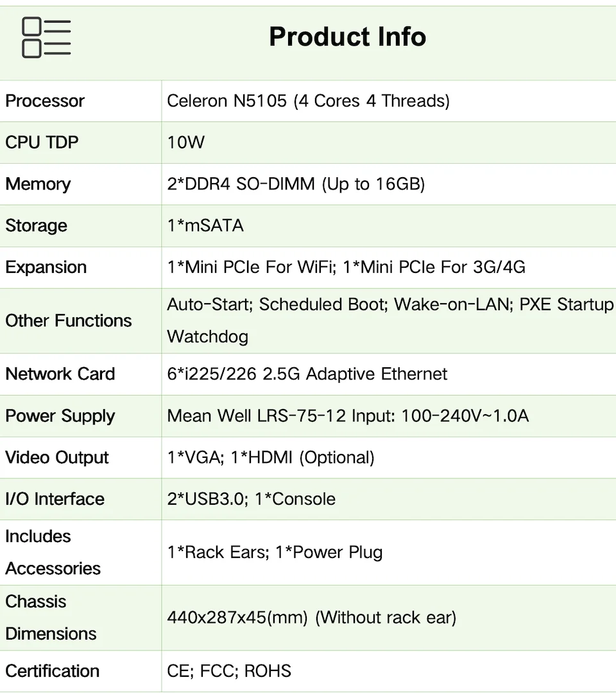Screen dimensions: 616x698
Task: Select the Processor row label
Action: (x=45, y=101)
